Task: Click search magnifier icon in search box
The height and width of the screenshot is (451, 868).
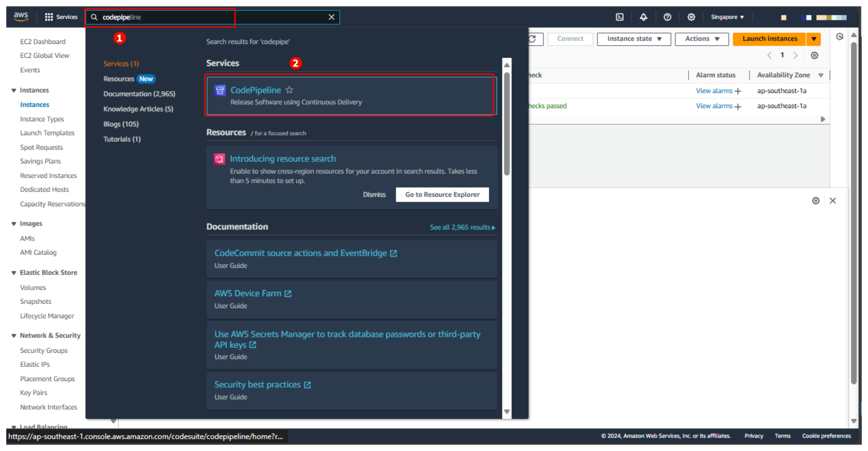Action: tap(94, 17)
